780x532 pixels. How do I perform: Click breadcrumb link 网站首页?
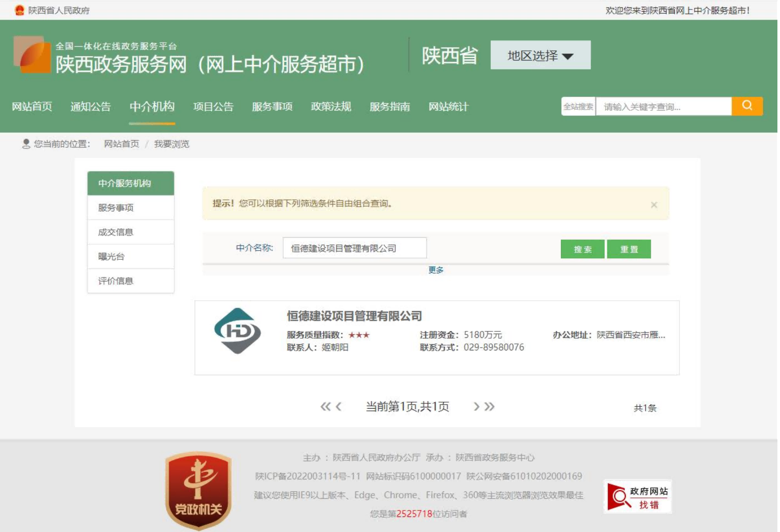[x=122, y=144]
